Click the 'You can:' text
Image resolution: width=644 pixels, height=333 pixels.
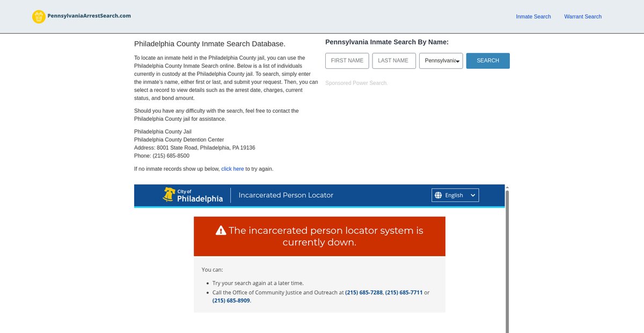point(212,270)
